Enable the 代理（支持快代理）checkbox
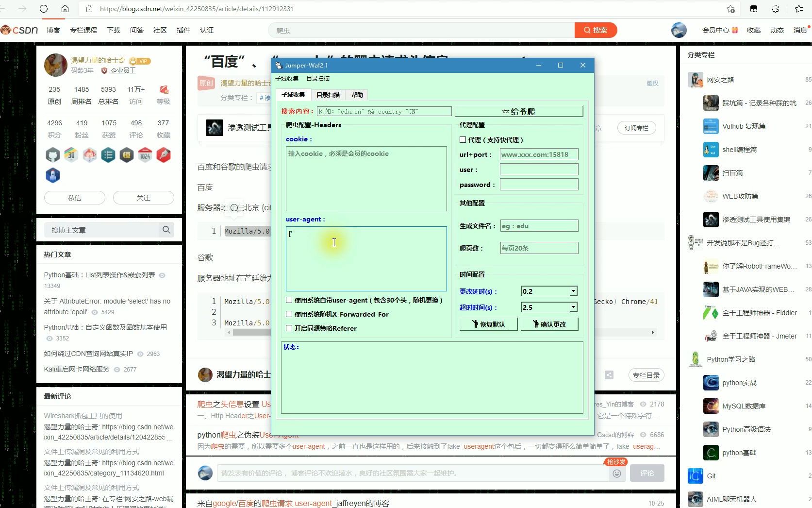 click(x=464, y=139)
